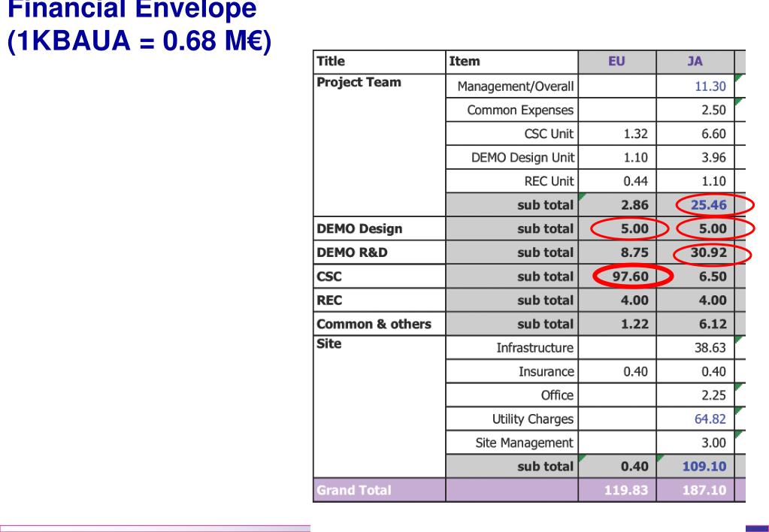Click the "JA" column header
Image resolution: width=769 pixels, height=532 pixels.
695,62
